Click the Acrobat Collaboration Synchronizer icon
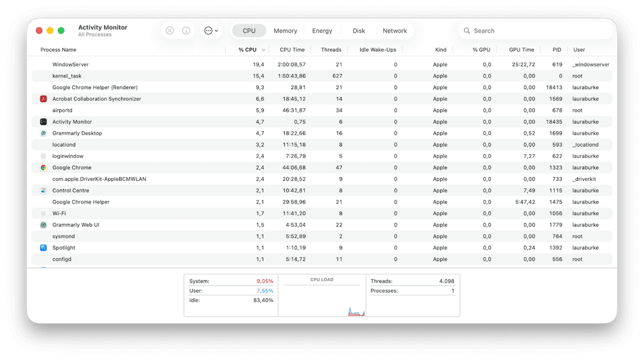 44,99
